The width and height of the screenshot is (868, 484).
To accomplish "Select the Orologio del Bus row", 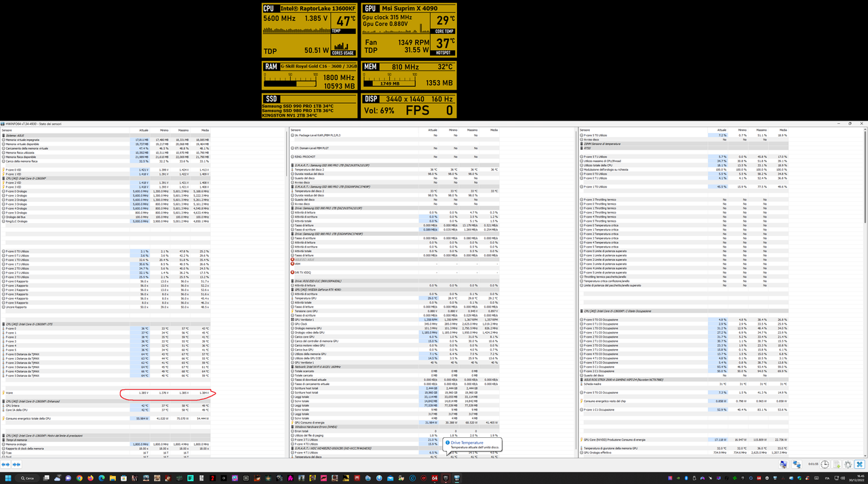I will point(106,217).
